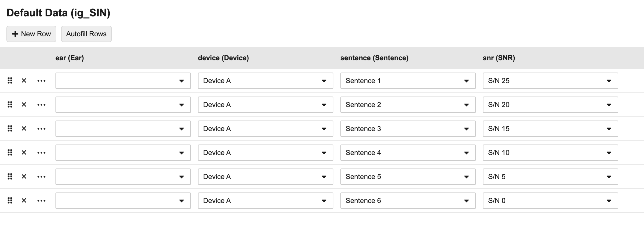Viewport: 644px width, 227px height.
Task: Open the Sentence 2 dropdown
Action: click(408, 105)
